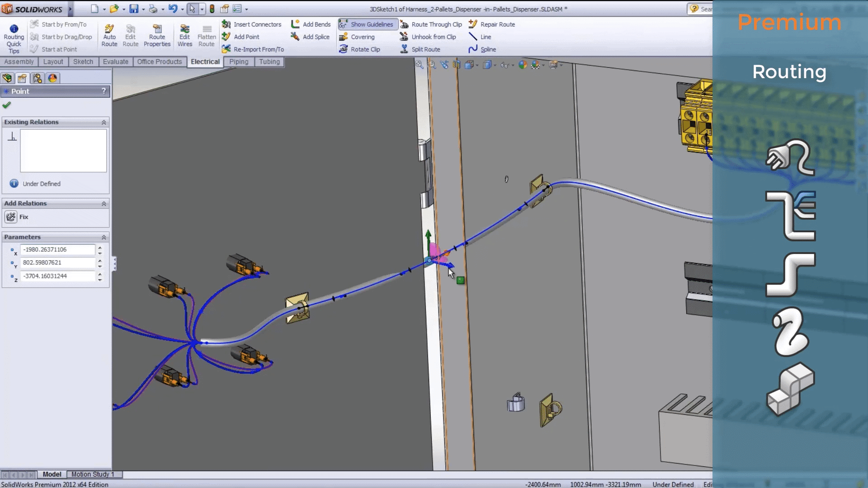Click the Open file icon
Viewport: 868px width, 488px height.
pos(114,9)
